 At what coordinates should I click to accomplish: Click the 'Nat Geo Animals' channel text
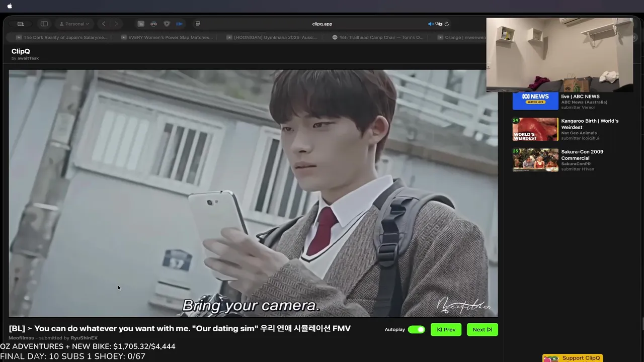[579, 133]
